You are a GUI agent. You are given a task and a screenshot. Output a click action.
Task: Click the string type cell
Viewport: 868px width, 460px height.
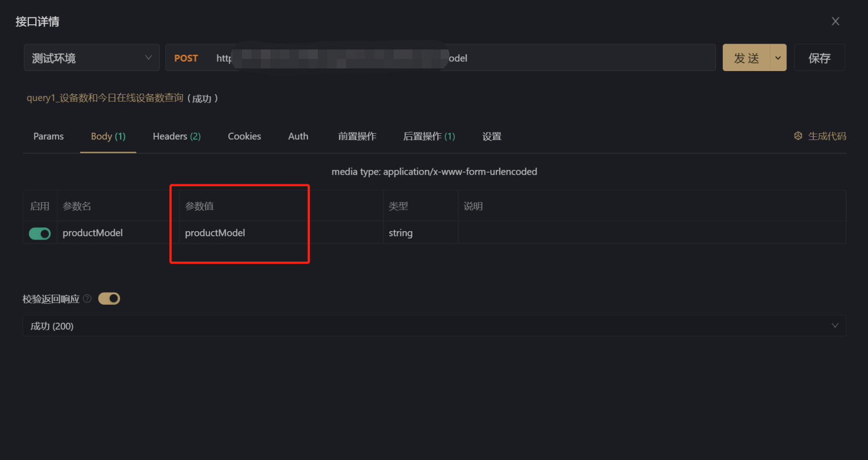(420, 233)
